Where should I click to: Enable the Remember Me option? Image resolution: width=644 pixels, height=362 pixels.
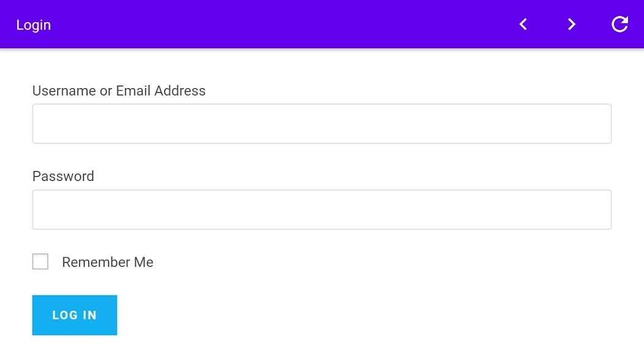(40, 262)
